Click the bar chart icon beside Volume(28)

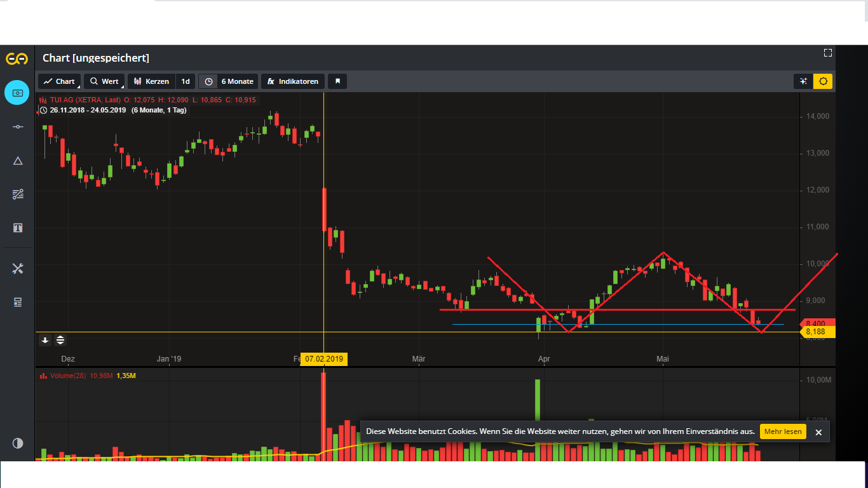pyautogui.click(x=43, y=376)
